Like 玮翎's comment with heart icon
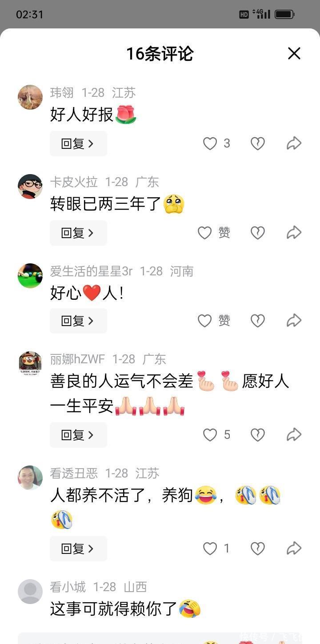The width and height of the screenshot is (320, 644). pos(210,143)
